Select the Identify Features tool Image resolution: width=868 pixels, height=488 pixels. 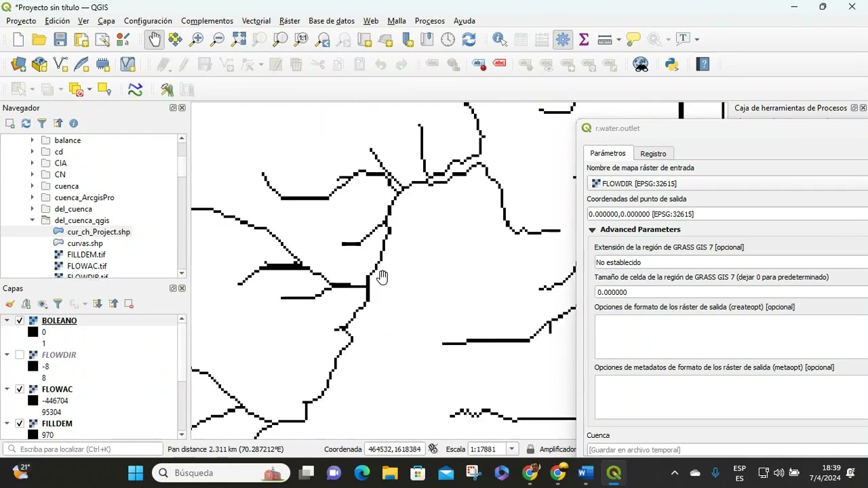(500, 39)
